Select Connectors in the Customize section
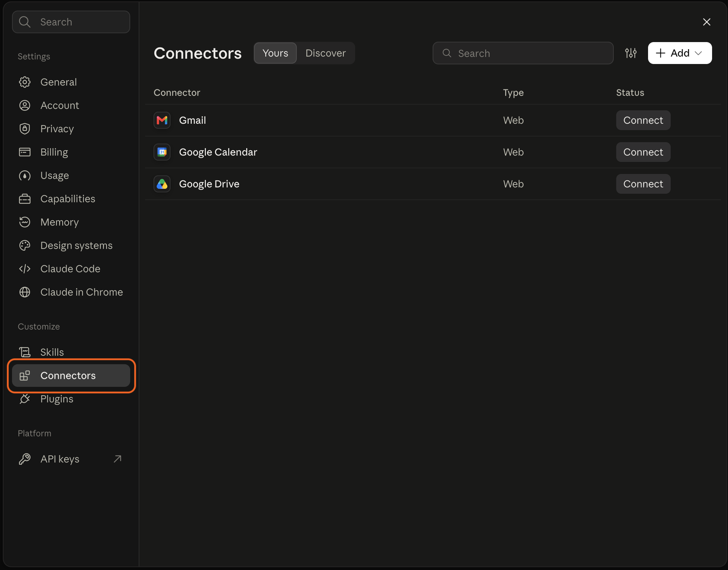Viewport: 728px width, 570px height. pyautogui.click(x=71, y=376)
